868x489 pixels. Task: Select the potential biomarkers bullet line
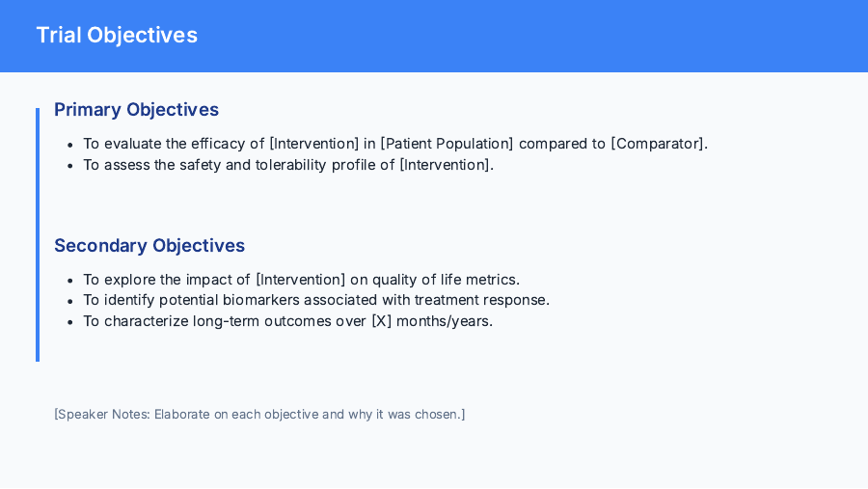pyautogui.click(x=316, y=300)
